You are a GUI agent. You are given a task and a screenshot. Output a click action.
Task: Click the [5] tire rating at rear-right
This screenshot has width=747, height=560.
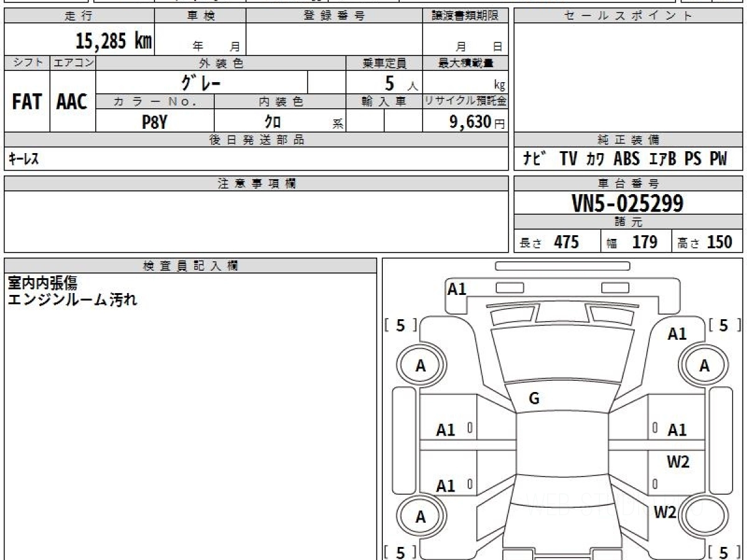725,552
